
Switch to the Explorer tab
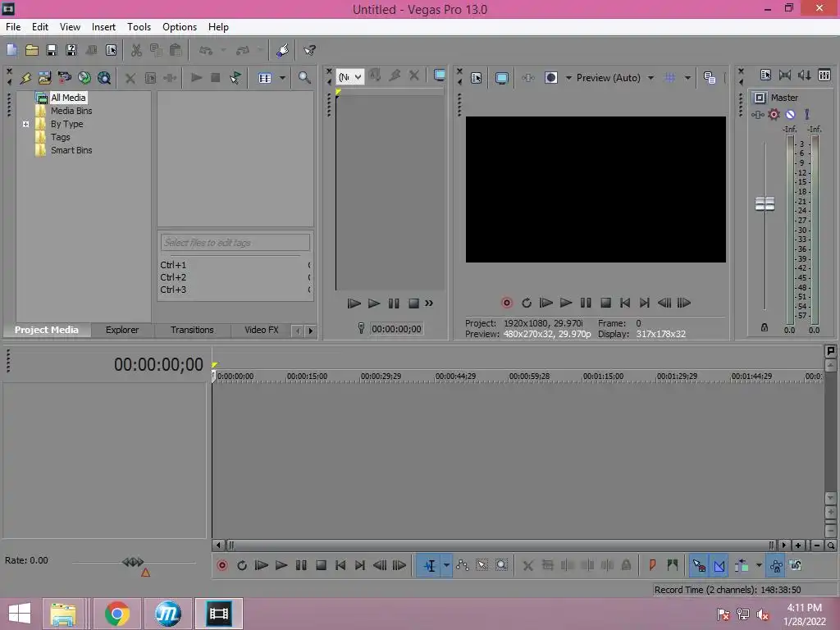pos(122,330)
